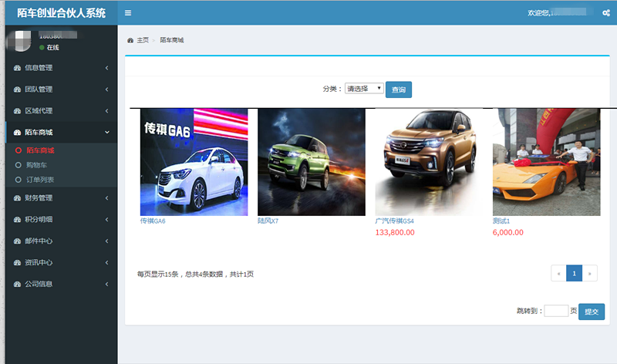Click the dashboard icon next to 邮件中心
Viewport: 617px width, 364px height.
tap(17, 241)
